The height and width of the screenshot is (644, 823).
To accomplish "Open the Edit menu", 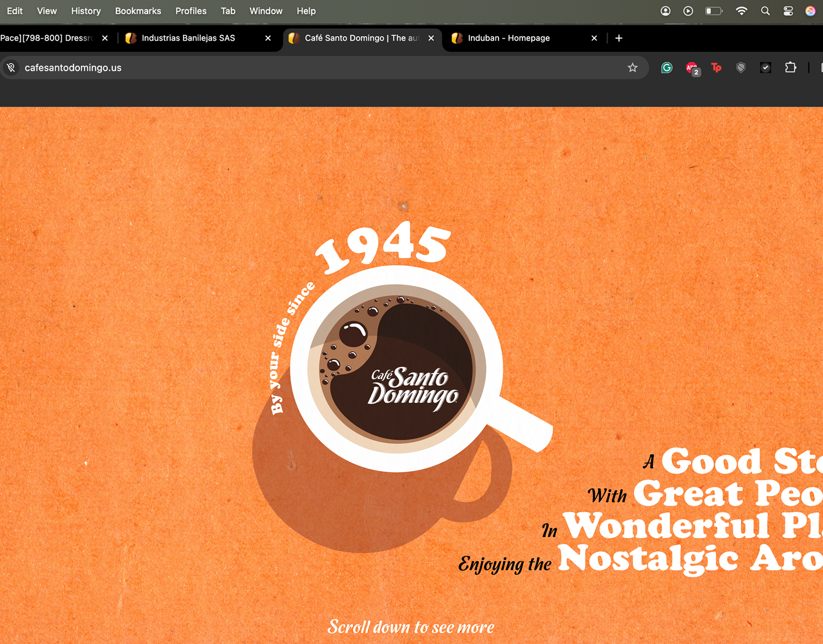I will tap(14, 11).
